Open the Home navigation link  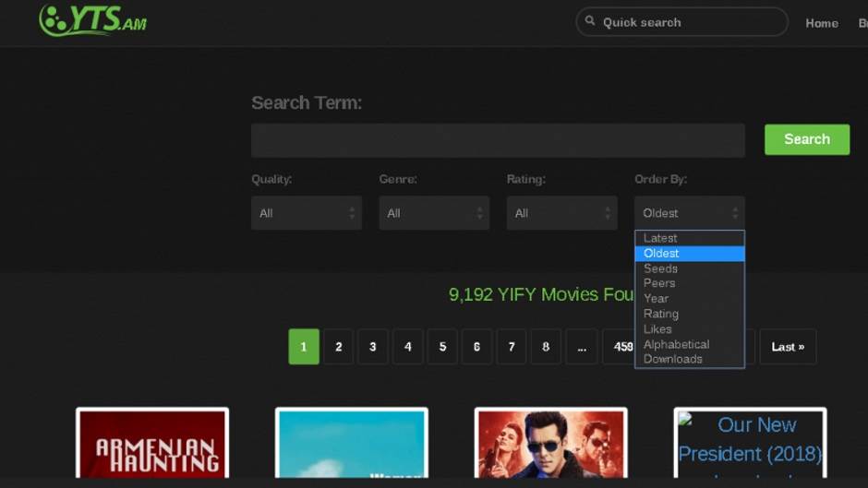[822, 23]
